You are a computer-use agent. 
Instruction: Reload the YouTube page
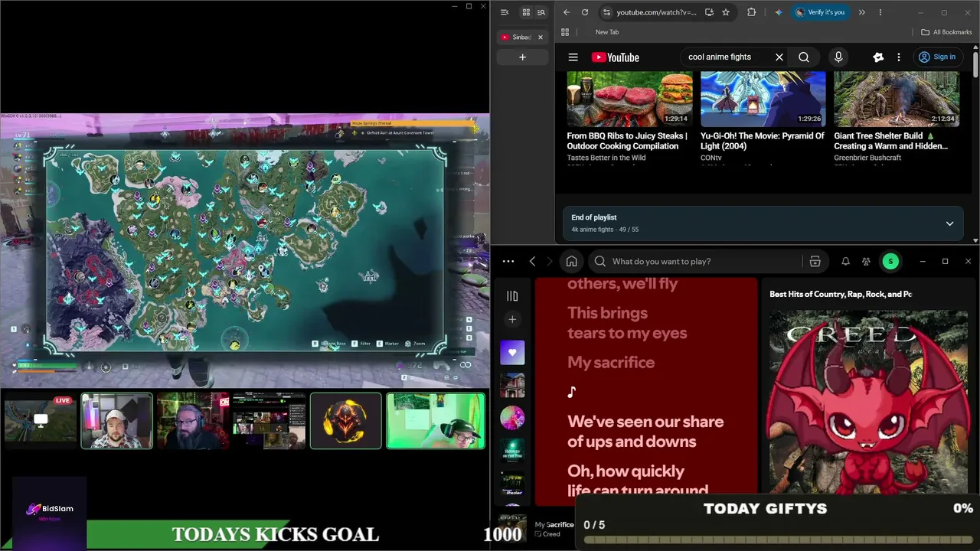click(x=585, y=12)
